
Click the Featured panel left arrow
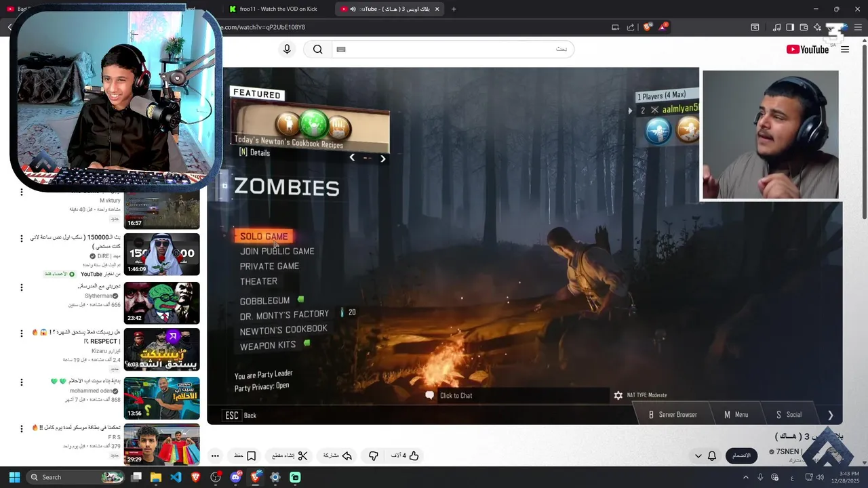[x=352, y=158]
